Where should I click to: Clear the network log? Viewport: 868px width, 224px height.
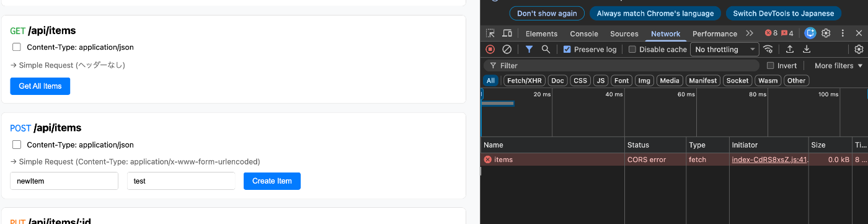(x=507, y=49)
